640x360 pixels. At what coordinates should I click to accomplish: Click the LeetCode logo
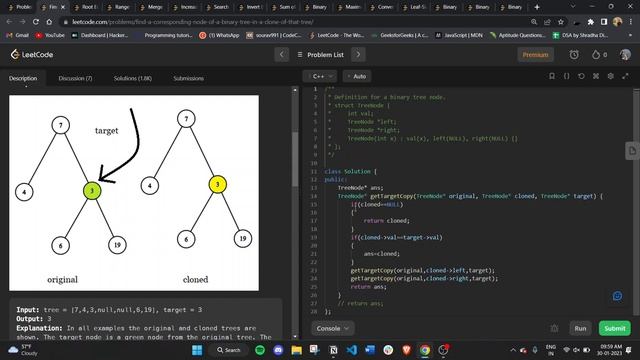pos(32,54)
